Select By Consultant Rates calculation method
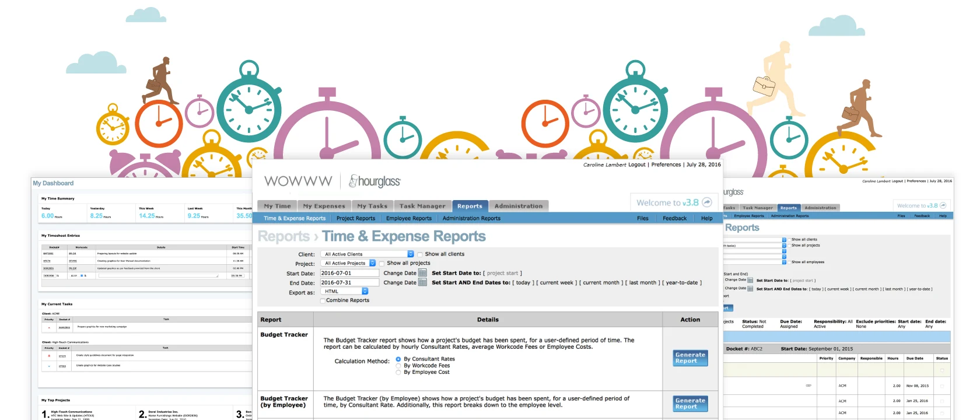 point(398,359)
